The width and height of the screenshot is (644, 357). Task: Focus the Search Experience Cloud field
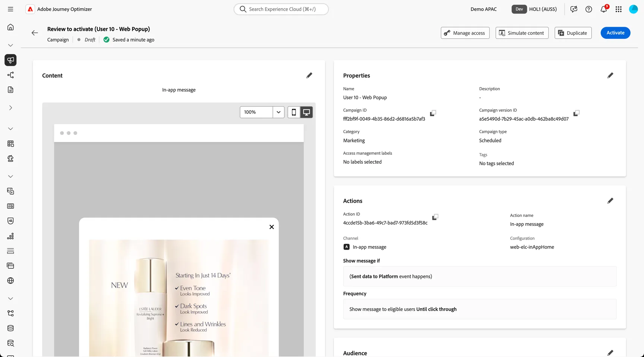281,9
